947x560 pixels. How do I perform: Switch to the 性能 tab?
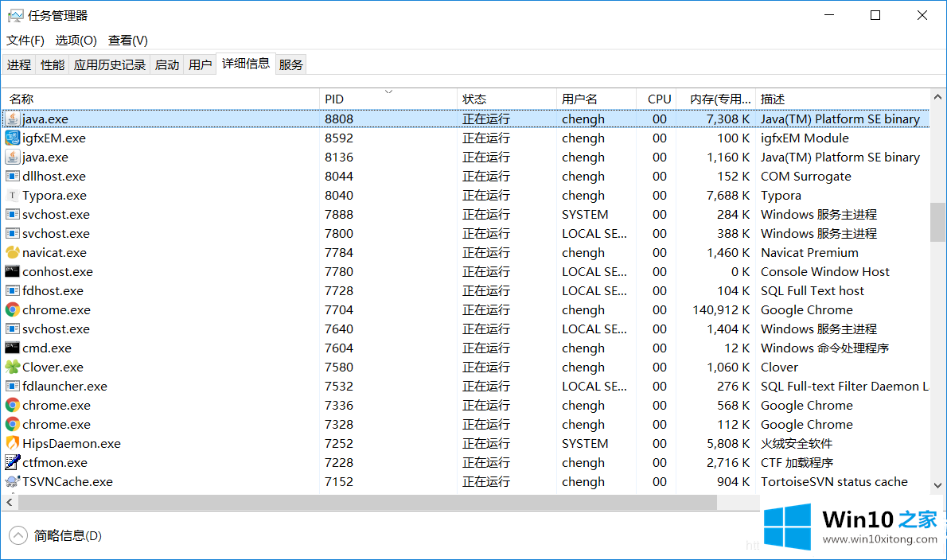53,64
